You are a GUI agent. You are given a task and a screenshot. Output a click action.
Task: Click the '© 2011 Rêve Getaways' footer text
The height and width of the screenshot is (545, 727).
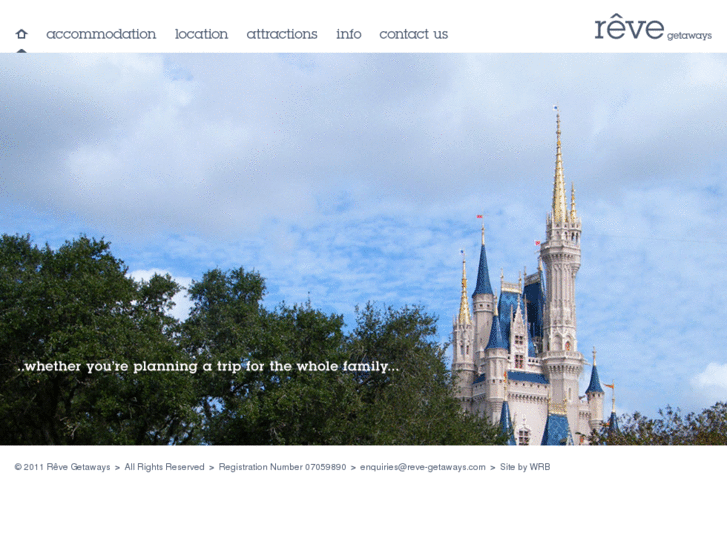(62, 467)
